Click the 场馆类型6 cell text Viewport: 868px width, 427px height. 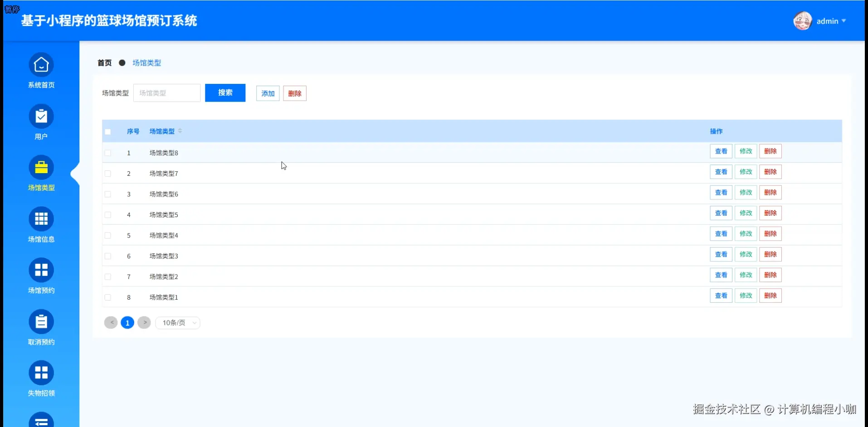[164, 194]
